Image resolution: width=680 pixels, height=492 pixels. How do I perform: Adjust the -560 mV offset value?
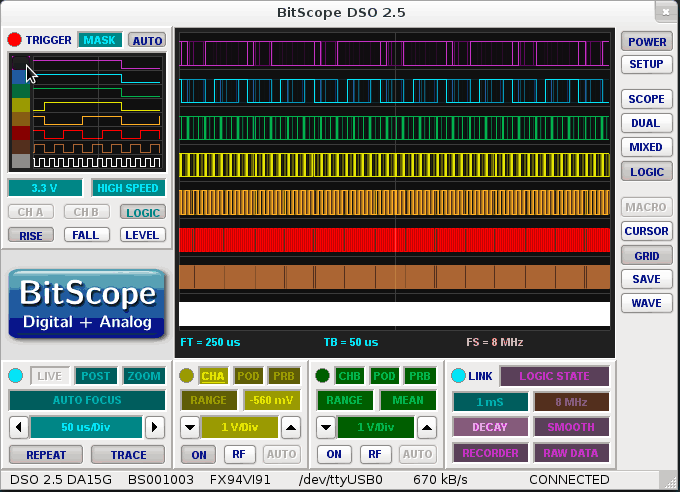(272, 400)
